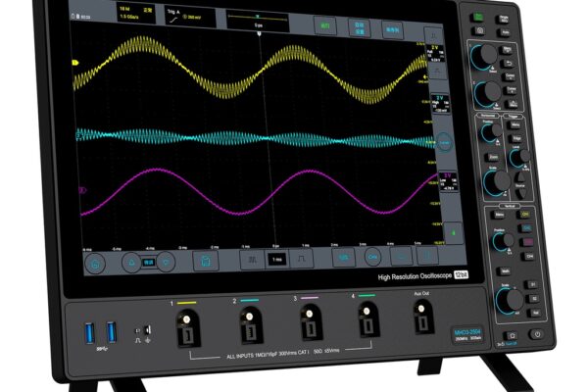Click the right blue USB port
588x392 pixels.
[x=112, y=332]
